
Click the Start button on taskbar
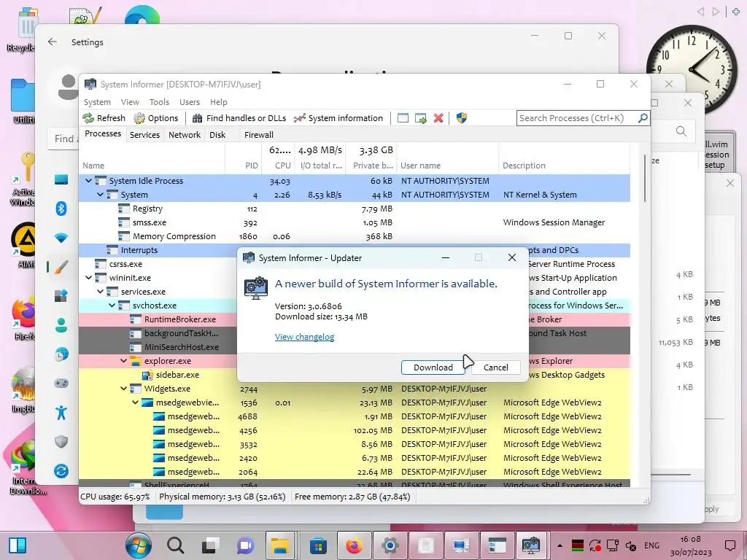pos(139,545)
